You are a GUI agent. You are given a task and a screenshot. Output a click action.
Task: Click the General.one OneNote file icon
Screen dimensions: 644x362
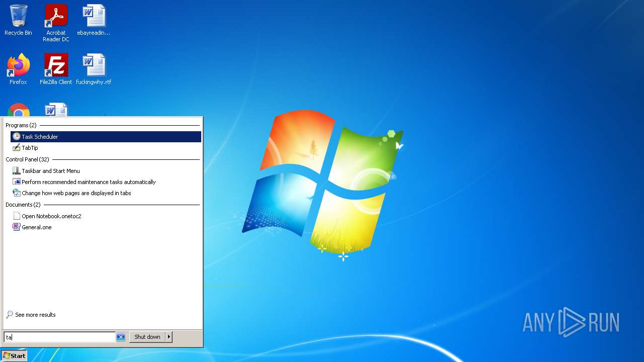17,227
